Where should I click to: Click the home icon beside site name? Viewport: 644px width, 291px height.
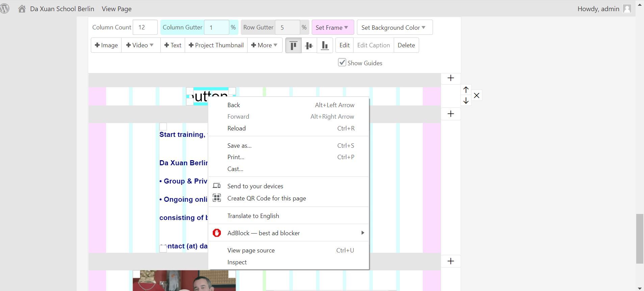coord(22,9)
